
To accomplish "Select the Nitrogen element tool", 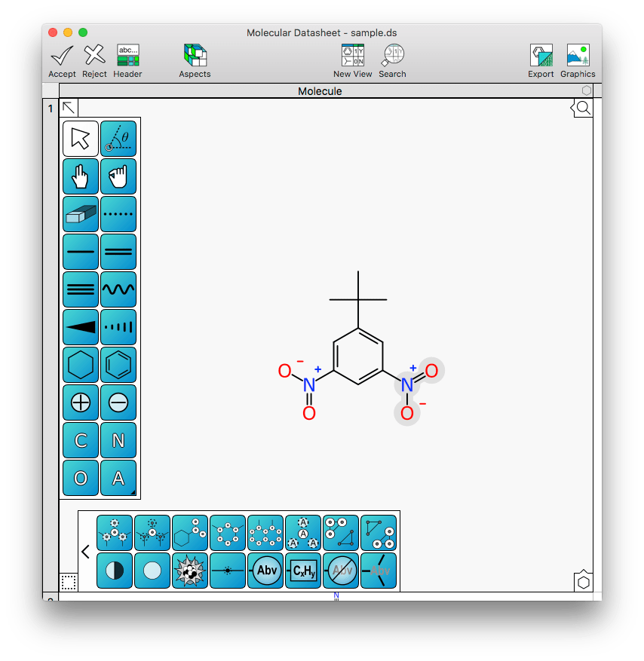I will (118, 440).
